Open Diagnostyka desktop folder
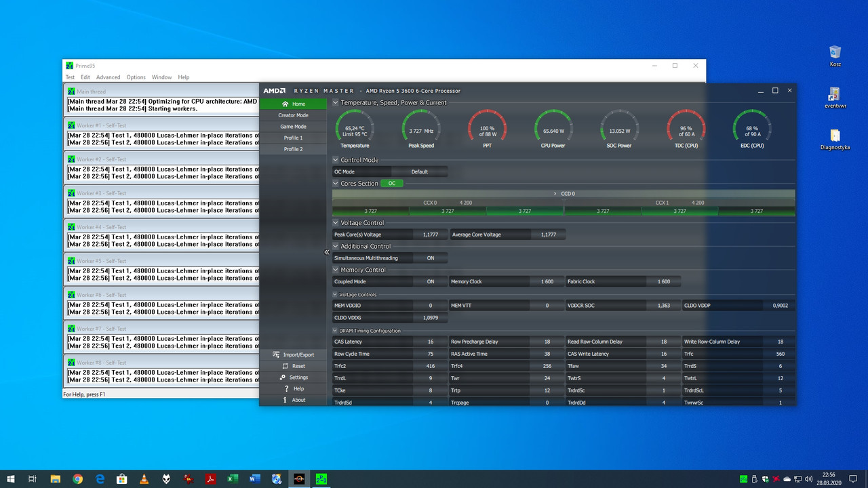Viewport: 868px width, 488px height. 835,140
